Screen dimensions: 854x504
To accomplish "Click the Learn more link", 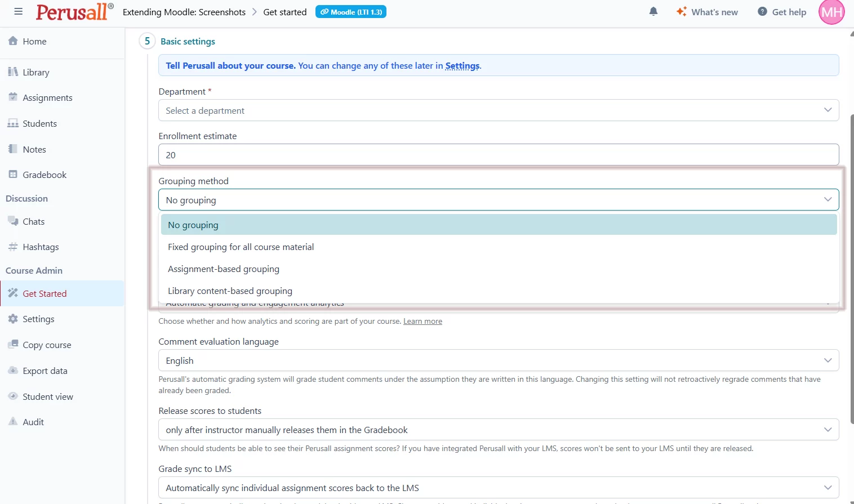I will point(422,321).
